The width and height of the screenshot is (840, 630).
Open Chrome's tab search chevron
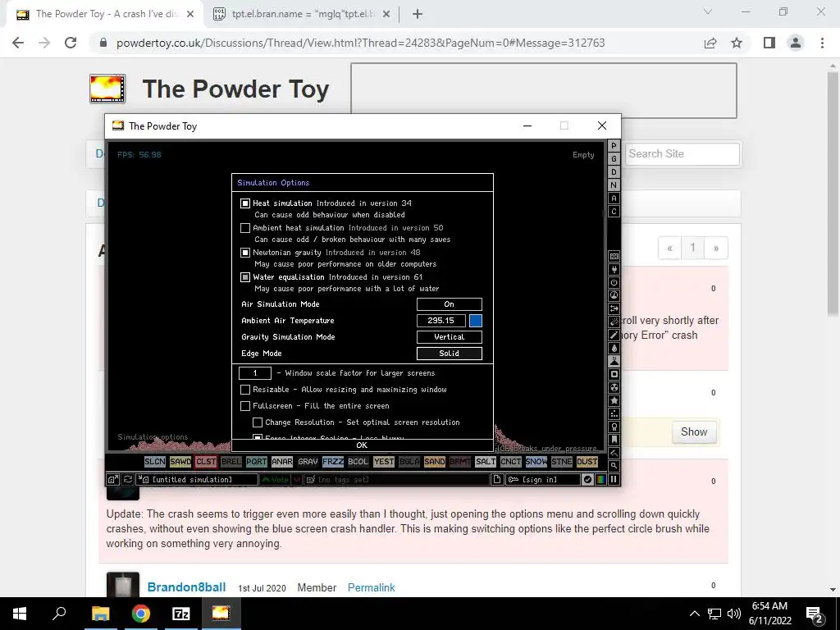click(x=708, y=11)
